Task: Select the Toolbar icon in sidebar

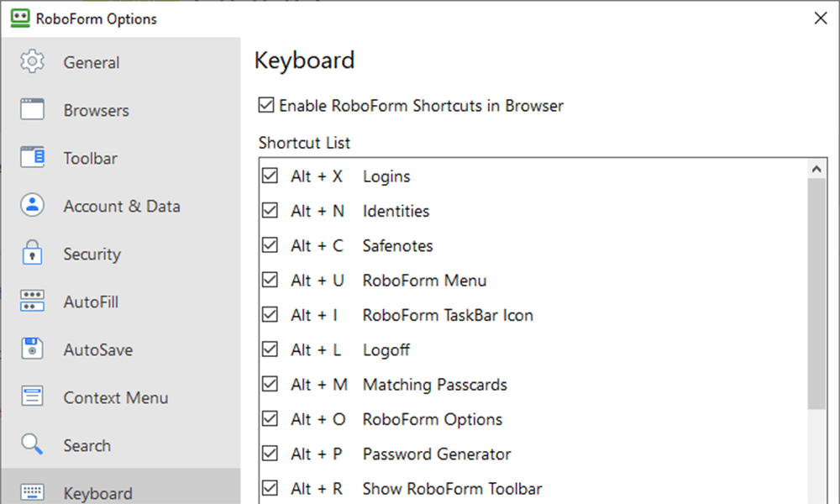Action: (32, 157)
